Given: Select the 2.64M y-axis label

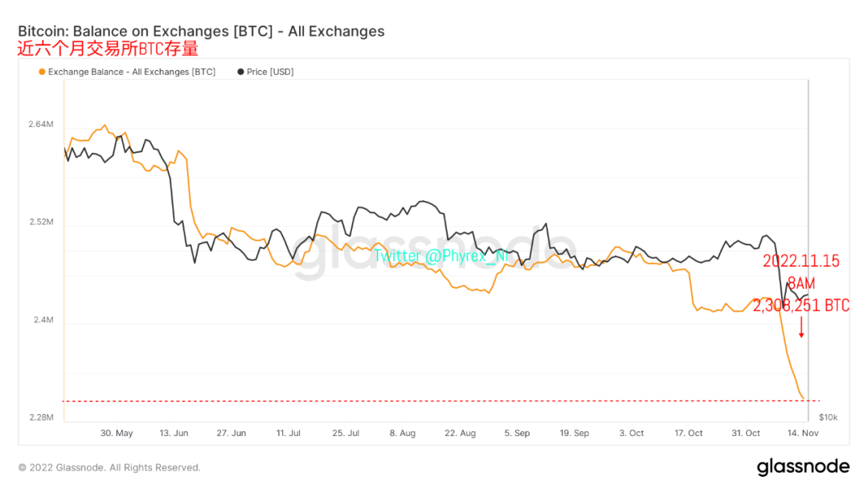Looking at the screenshot, I should tap(41, 125).
